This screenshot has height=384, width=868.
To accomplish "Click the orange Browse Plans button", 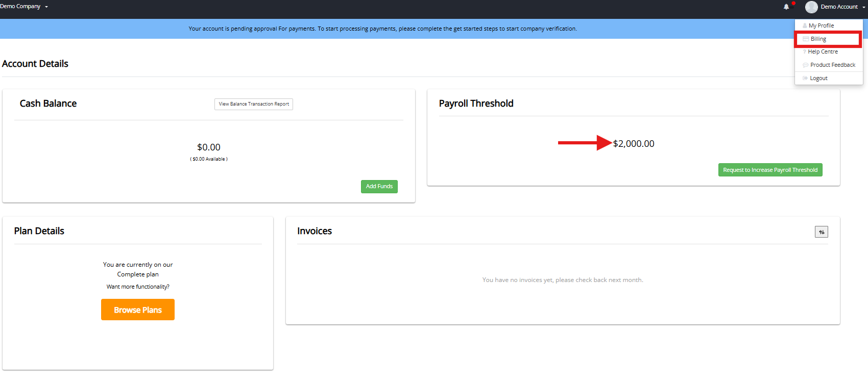I will (x=138, y=310).
